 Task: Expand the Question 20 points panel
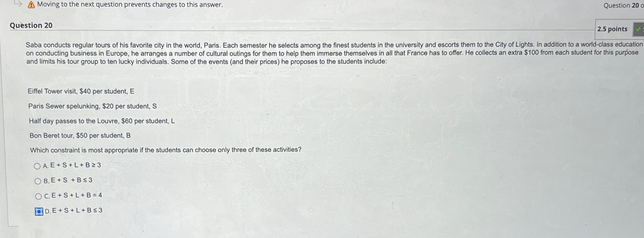(x=612, y=29)
